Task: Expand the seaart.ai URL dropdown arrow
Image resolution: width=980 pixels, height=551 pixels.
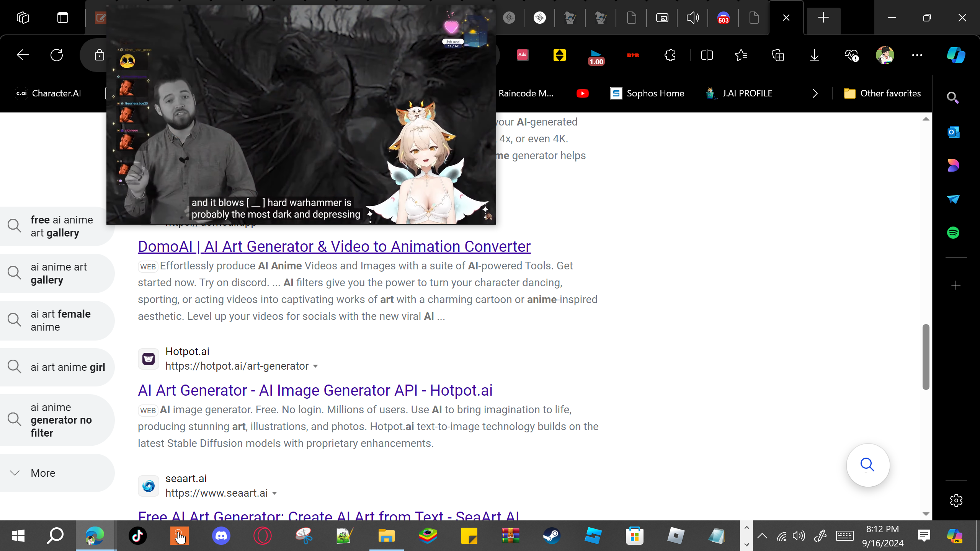Action: click(274, 493)
